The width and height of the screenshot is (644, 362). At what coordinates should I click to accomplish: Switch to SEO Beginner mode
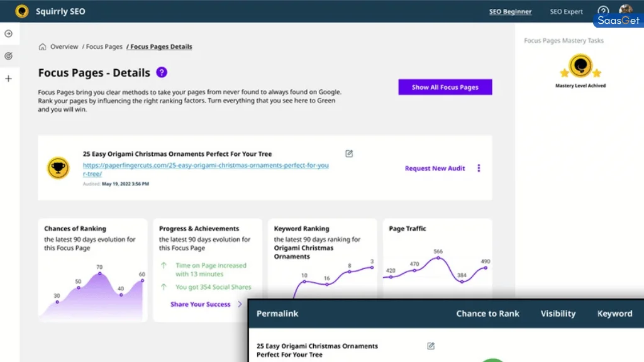pyautogui.click(x=510, y=11)
